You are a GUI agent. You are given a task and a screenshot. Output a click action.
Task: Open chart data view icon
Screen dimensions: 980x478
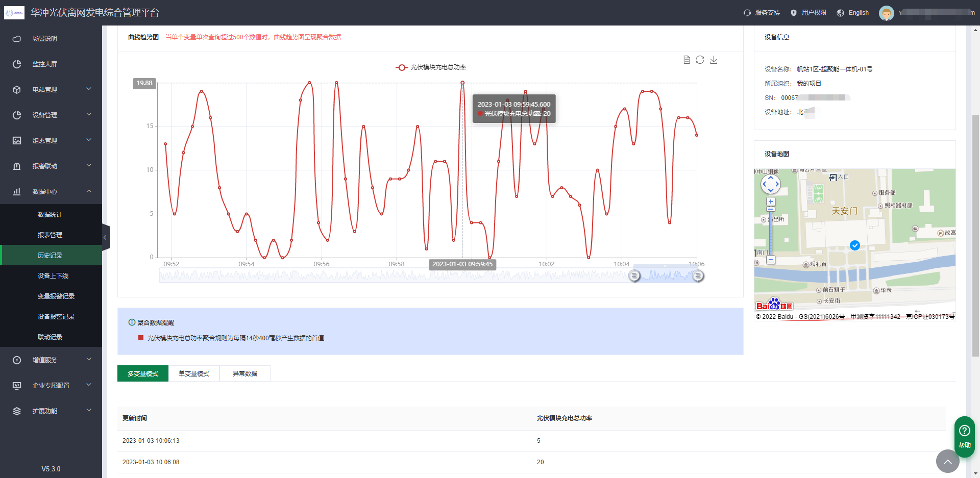pos(687,60)
